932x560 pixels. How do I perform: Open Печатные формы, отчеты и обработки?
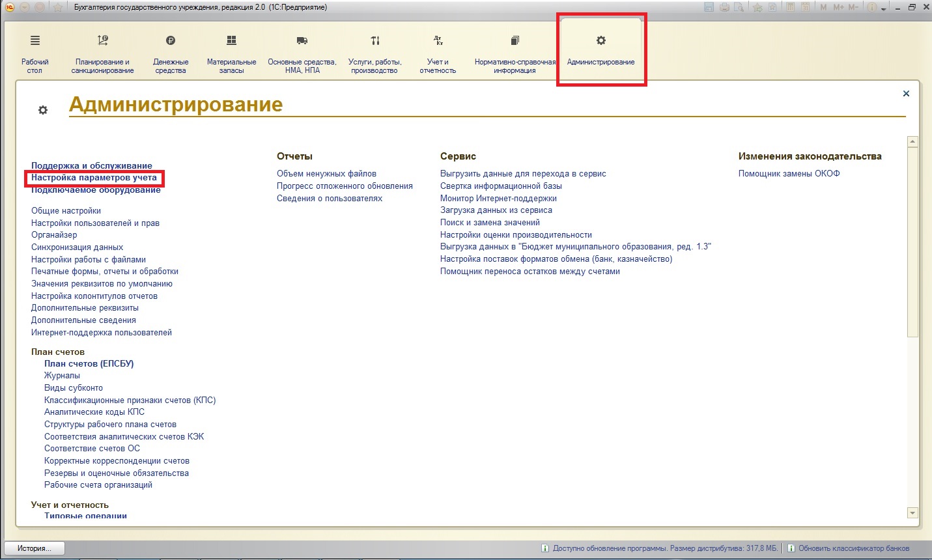click(x=105, y=271)
